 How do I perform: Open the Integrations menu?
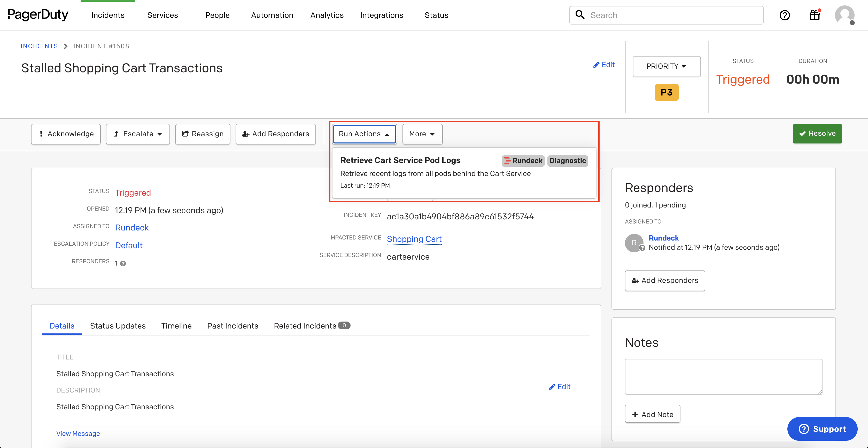382,15
